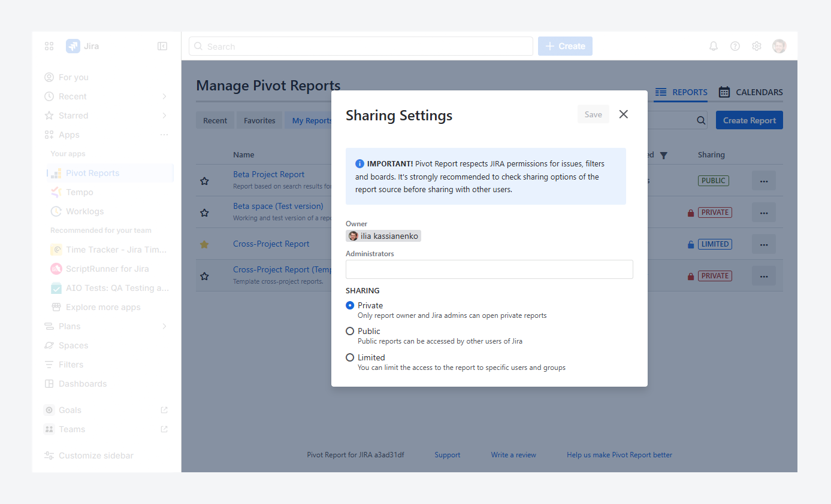
Task: Click the Name column header
Action: [x=244, y=154]
